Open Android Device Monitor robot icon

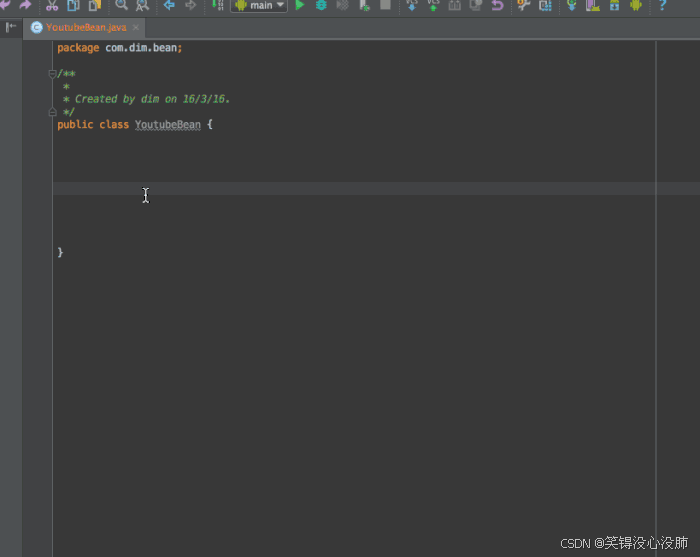pos(636,5)
